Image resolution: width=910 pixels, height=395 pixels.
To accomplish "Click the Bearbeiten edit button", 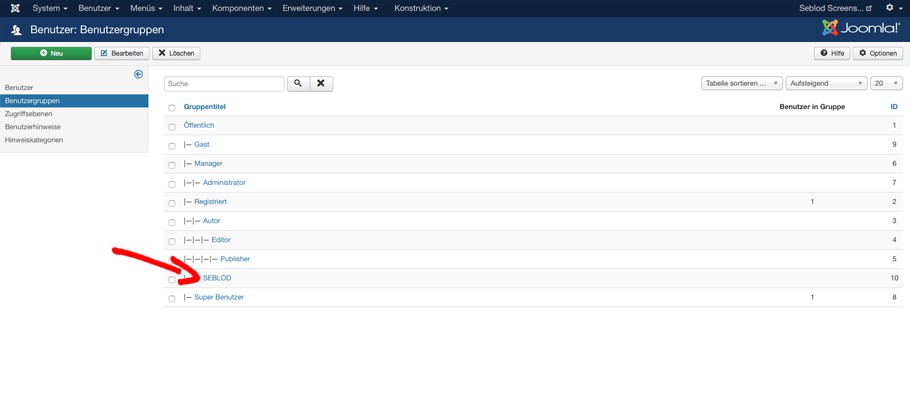I will [122, 53].
